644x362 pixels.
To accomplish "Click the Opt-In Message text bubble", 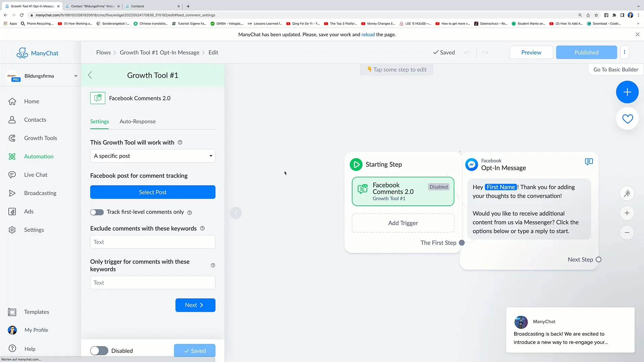I will [529, 209].
